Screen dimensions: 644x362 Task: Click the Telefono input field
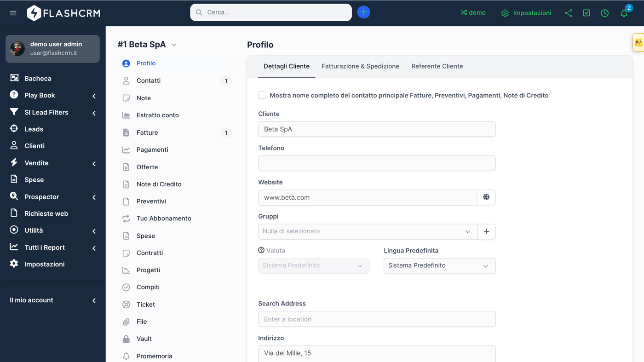tap(377, 163)
